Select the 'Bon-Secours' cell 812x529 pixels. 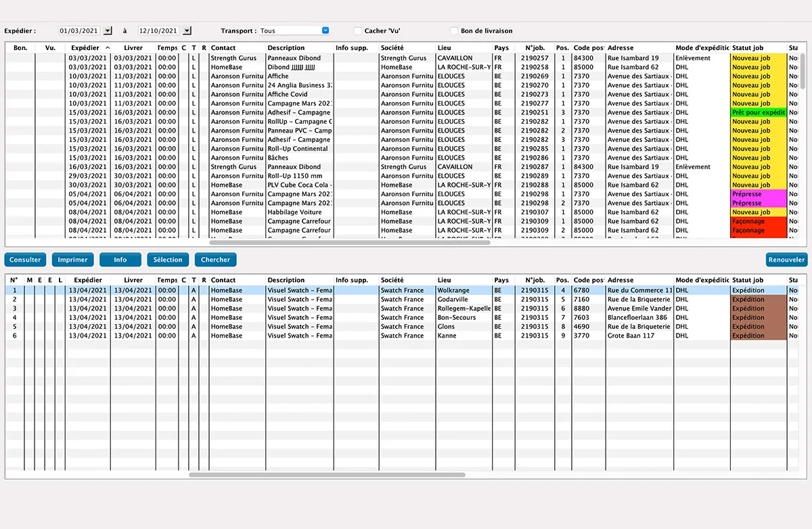pyautogui.click(x=464, y=317)
